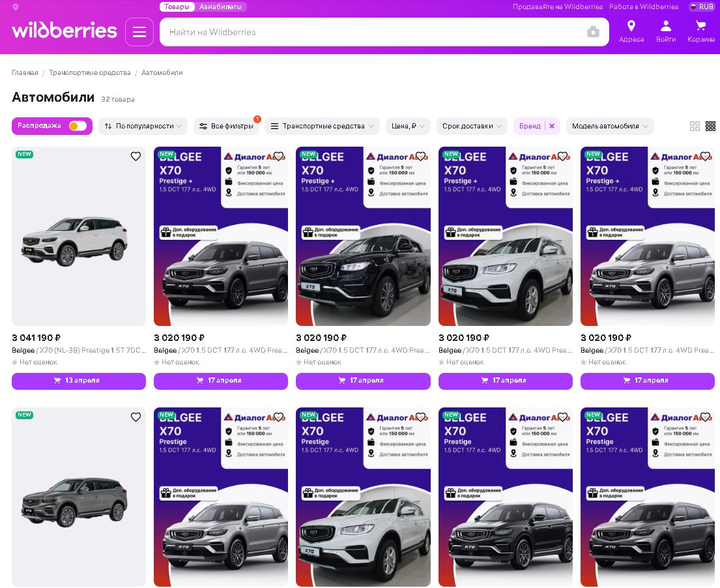Click the Войти profile icon
The height and width of the screenshot is (588, 720).
click(x=666, y=27)
